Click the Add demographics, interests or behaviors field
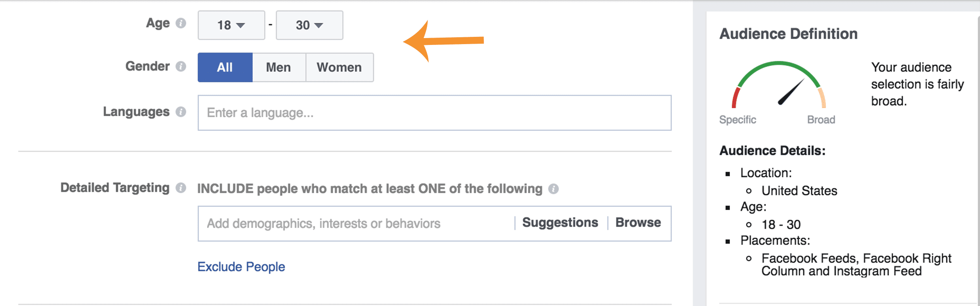The height and width of the screenshot is (306, 980). (356, 223)
